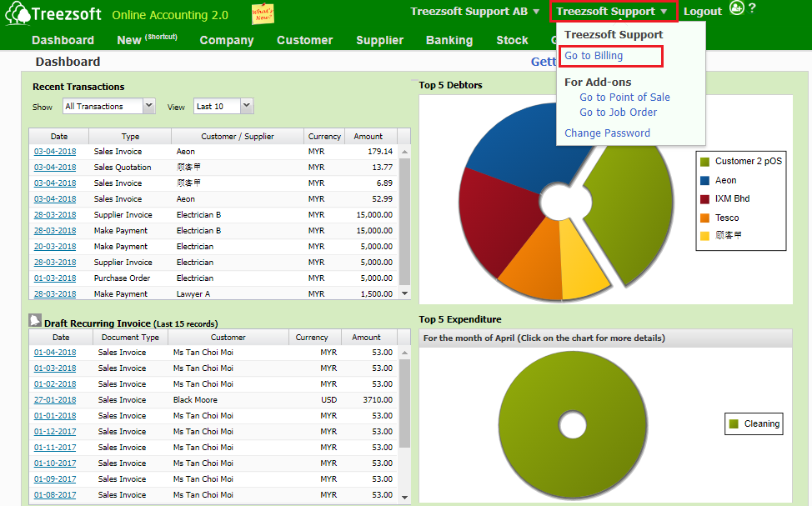Image resolution: width=812 pixels, height=506 pixels.
Task: Open the 01-04-2018 draft recurring invoice
Action: [55, 352]
